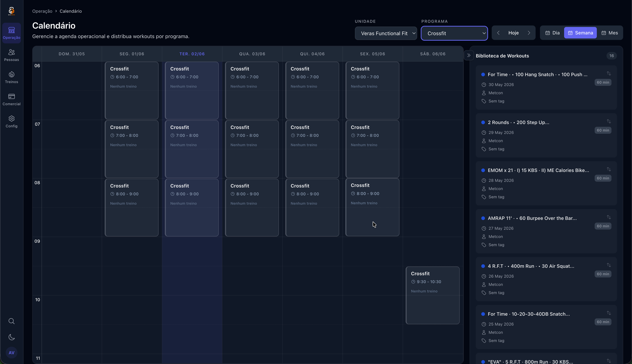The height and width of the screenshot is (364, 632).
Task: Click reorder icon on 2 Rounds workout
Action: coord(609,121)
